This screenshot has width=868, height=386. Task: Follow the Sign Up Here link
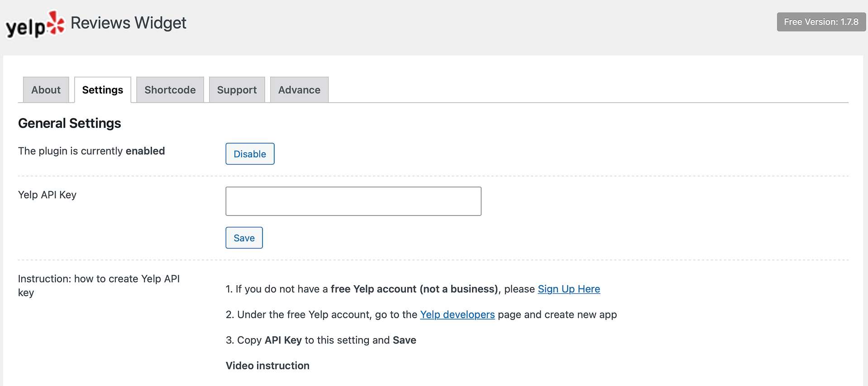click(x=569, y=289)
